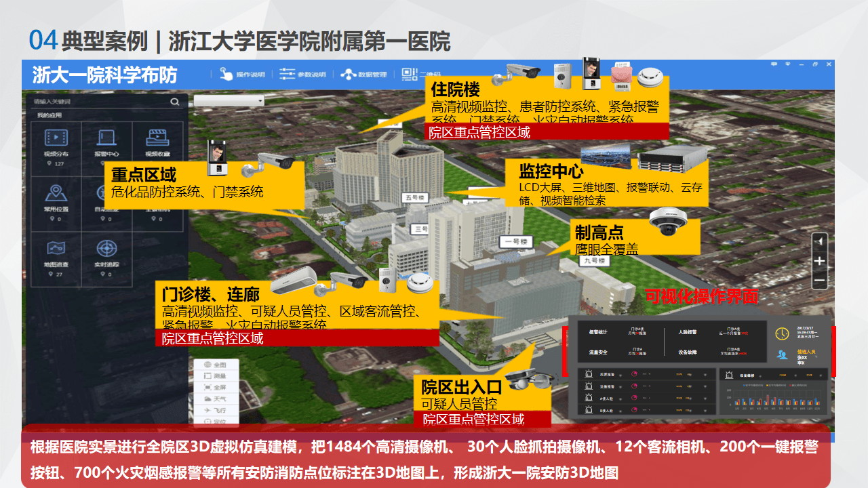This screenshot has width=868, height=488.
Task: Open the white dropdown above the map
Action: click(229, 102)
